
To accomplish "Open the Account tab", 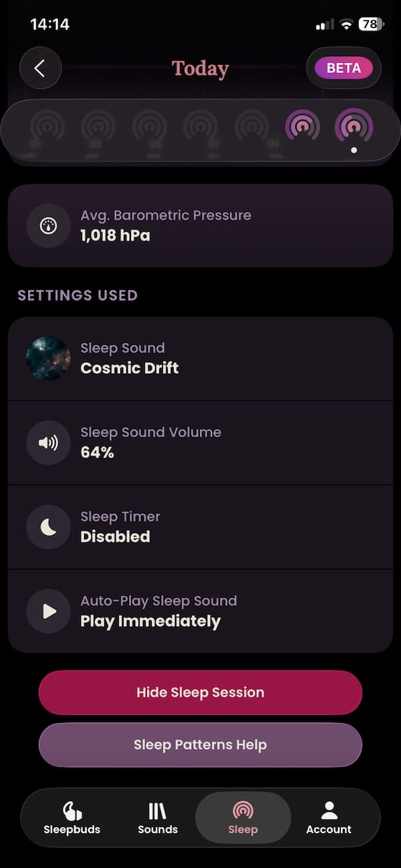I will coord(328,818).
